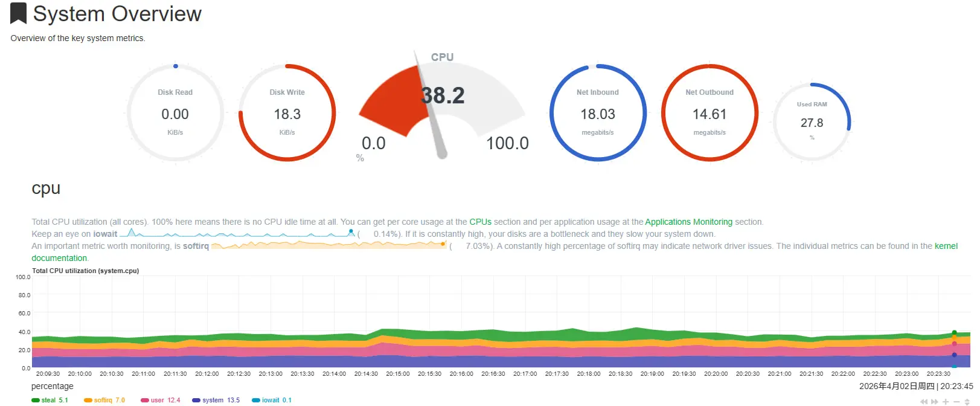Click the iowait sparkline mini chart
This screenshot has height=406, width=980.
coord(240,234)
